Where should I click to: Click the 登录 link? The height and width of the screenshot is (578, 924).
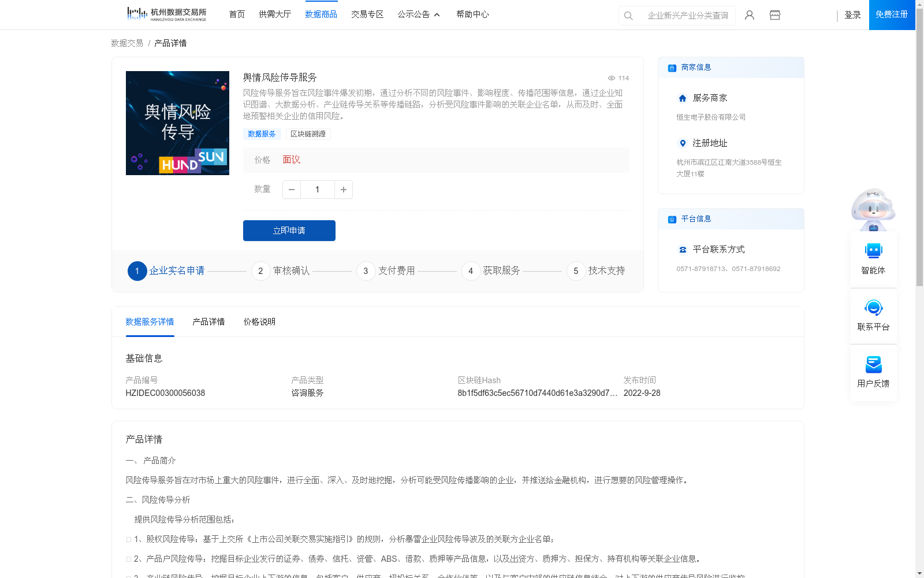tap(852, 15)
